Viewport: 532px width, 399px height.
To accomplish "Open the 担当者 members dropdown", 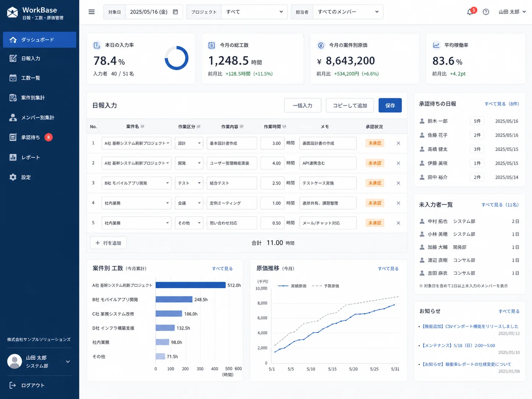I will [348, 12].
